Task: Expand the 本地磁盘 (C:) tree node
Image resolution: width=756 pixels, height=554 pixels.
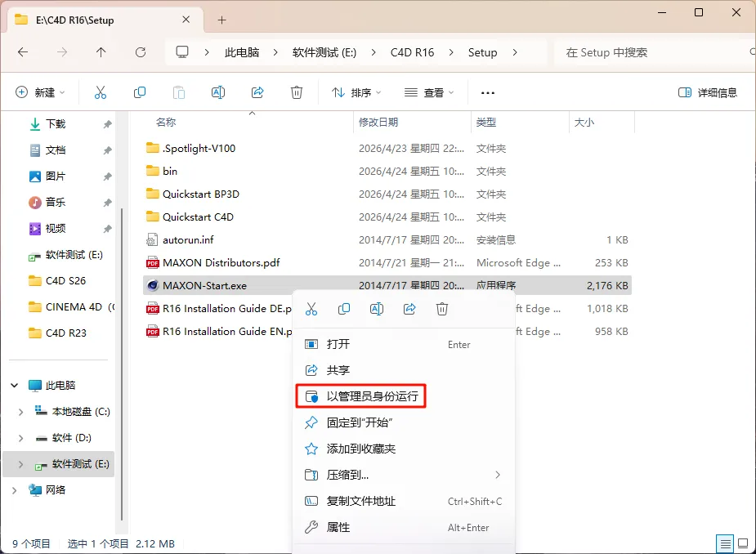Action: (20, 412)
